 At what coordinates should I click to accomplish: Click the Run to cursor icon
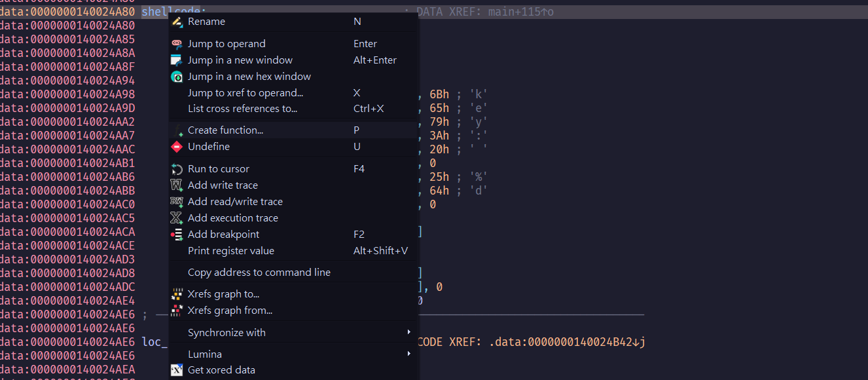point(177,169)
